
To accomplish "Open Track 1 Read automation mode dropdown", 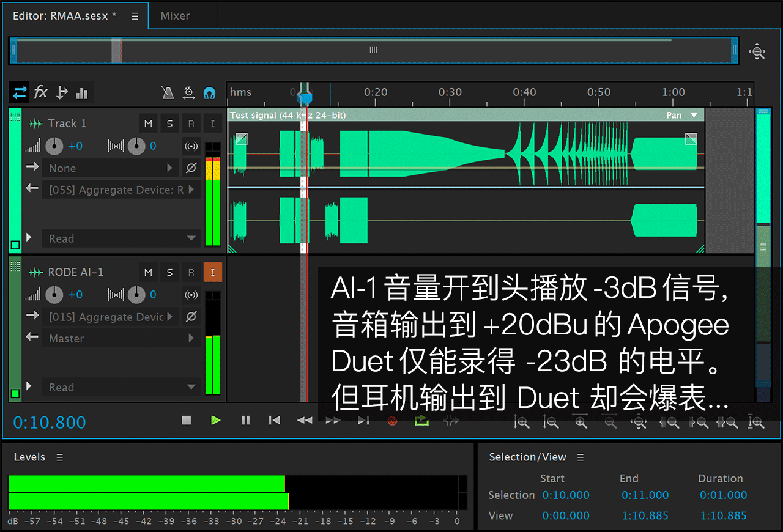I will [121, 238].
